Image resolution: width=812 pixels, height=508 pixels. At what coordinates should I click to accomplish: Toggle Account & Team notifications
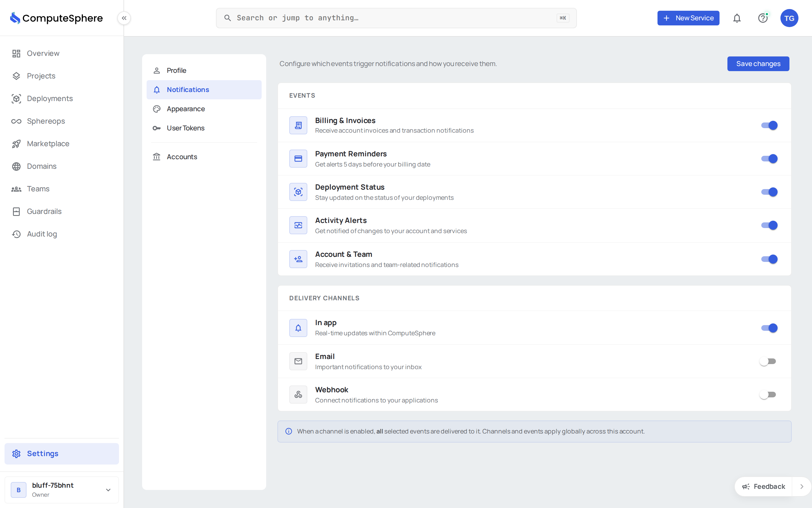(x=769, y=259)
